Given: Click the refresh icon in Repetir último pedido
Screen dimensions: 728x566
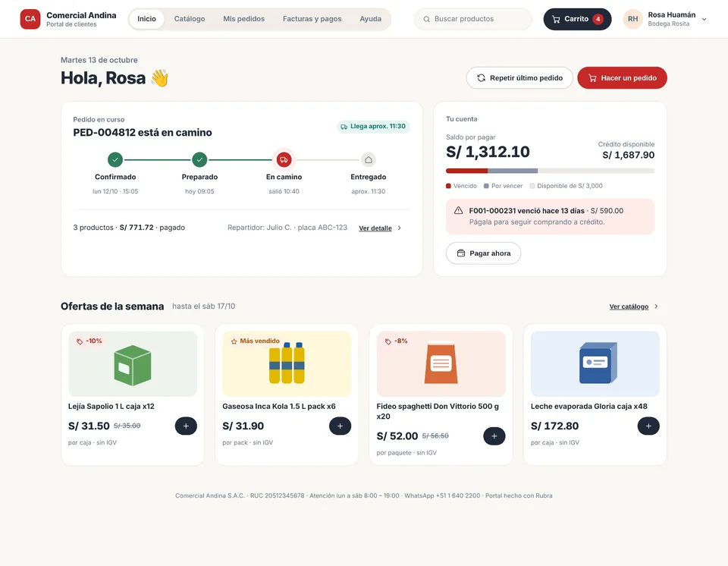Looking at the screenshot, I should tap(481, 78).
